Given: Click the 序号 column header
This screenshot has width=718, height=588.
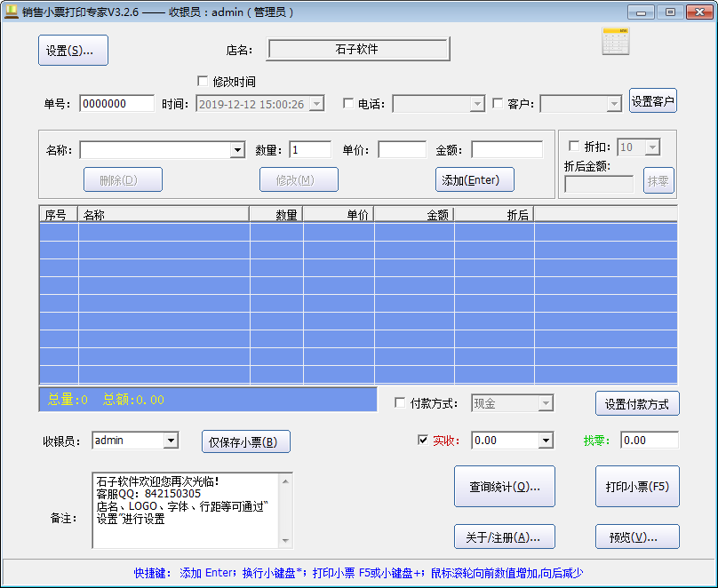Looking at the screenshot, I should (x=59, y=215).
